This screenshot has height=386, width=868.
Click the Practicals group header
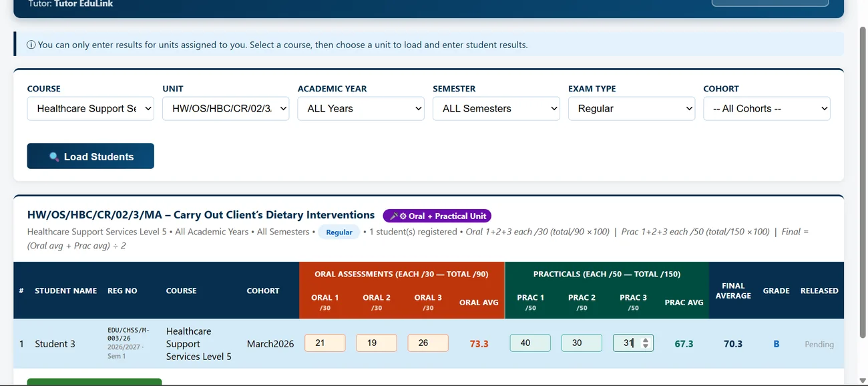point(607,274)
